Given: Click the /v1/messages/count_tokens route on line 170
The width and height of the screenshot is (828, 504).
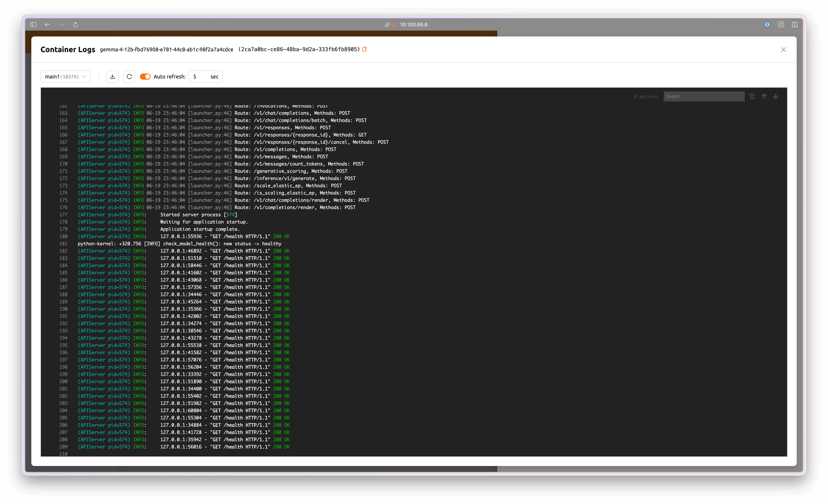Looking at the screenshot, I should [x=288, y=164].
